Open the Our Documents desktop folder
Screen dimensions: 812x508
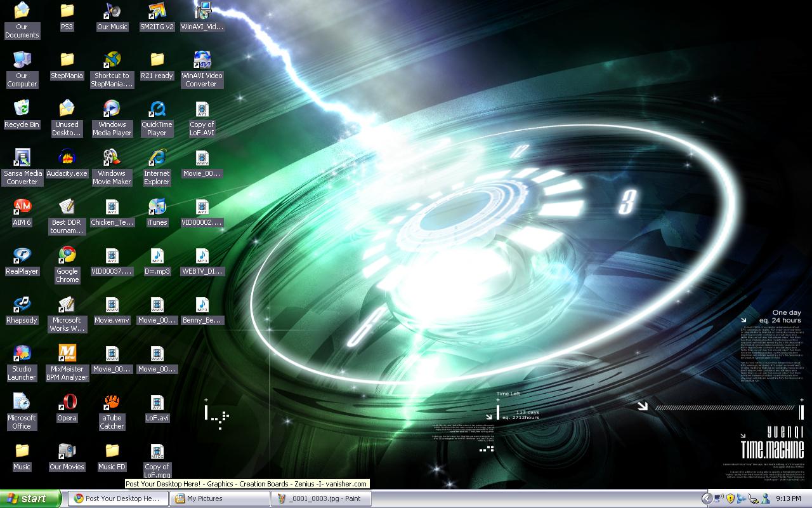point(22,20)
